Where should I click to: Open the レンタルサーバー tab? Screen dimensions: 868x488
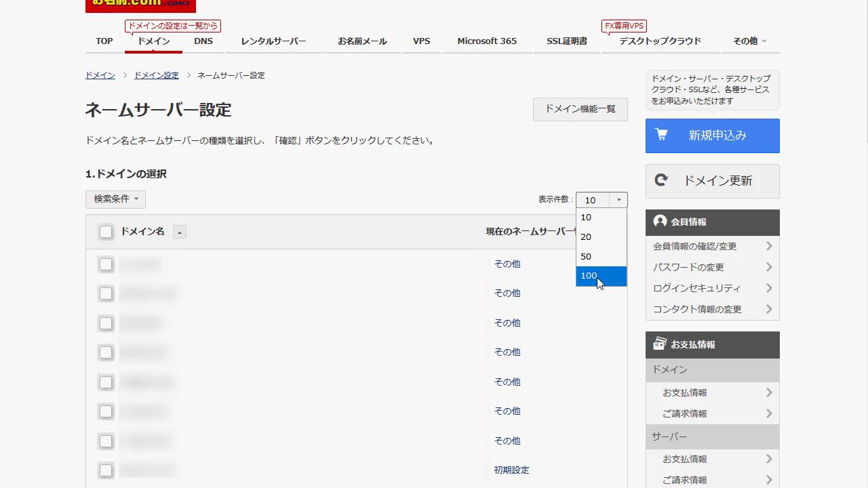(x=273, y=41)
